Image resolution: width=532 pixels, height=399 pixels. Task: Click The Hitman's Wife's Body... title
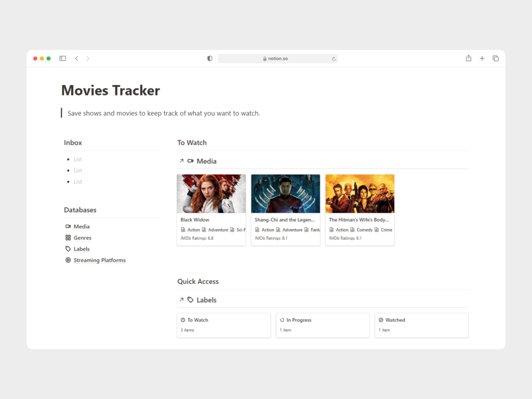pyautogui.click(x=359, y=220)
